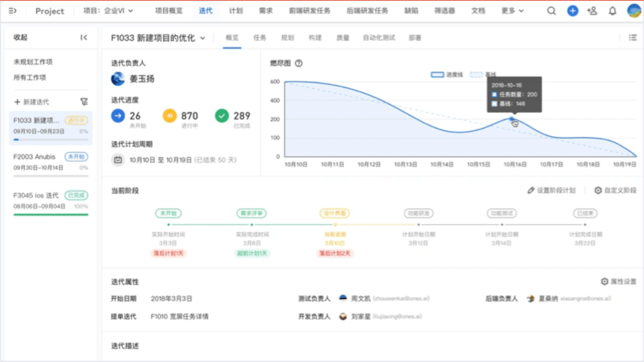Open the notifications bell

612,11
